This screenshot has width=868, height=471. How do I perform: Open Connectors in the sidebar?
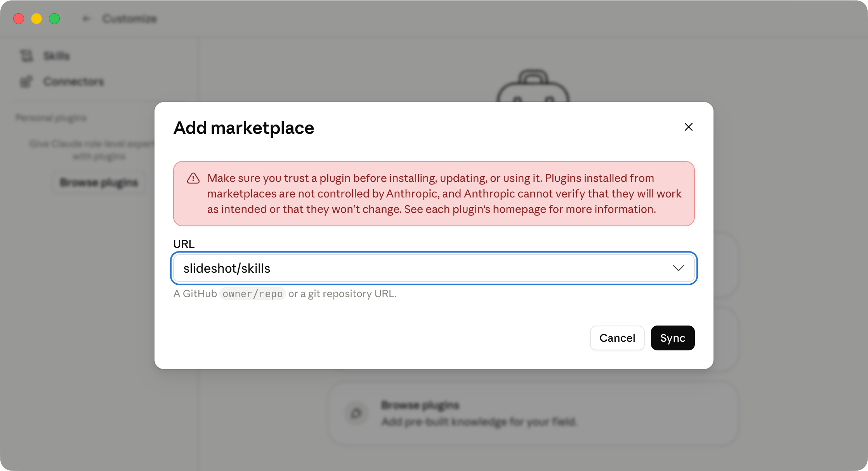tap(73, 81)
